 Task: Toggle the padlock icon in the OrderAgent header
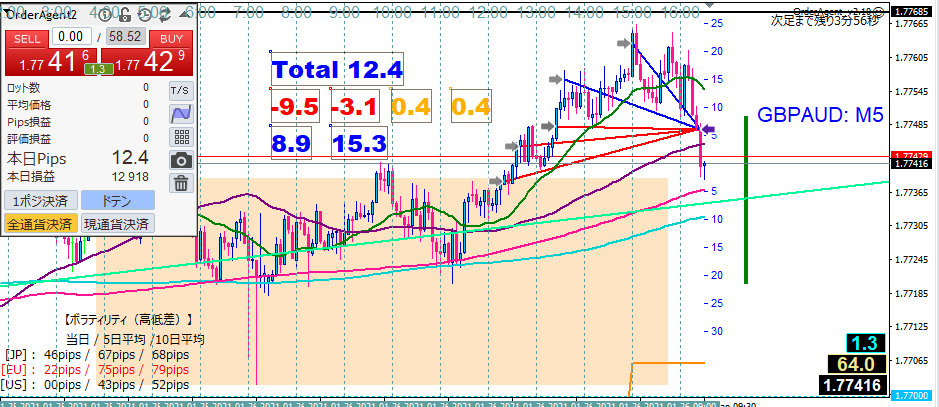click(123, 14)
